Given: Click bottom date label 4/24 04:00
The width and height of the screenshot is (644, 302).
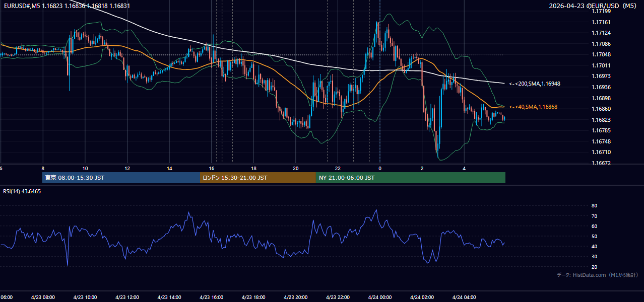Looking at the screenshot, I should pos(464,297).
